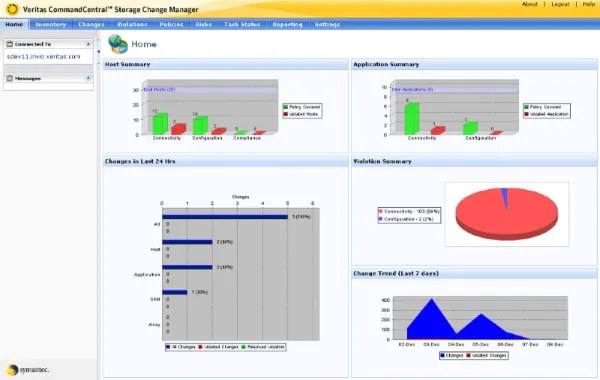Click the About link
Viewport: 600px width, 380px height.
(530, 4)
